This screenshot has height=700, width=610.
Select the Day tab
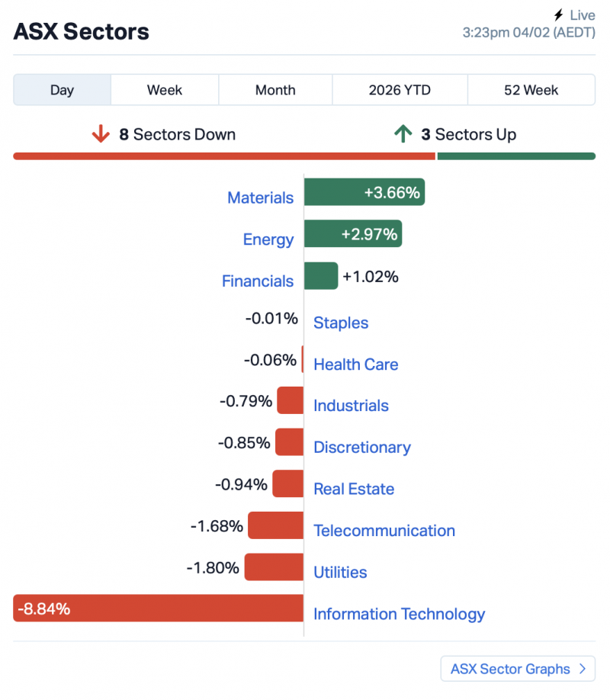click(x=62, y=90)
